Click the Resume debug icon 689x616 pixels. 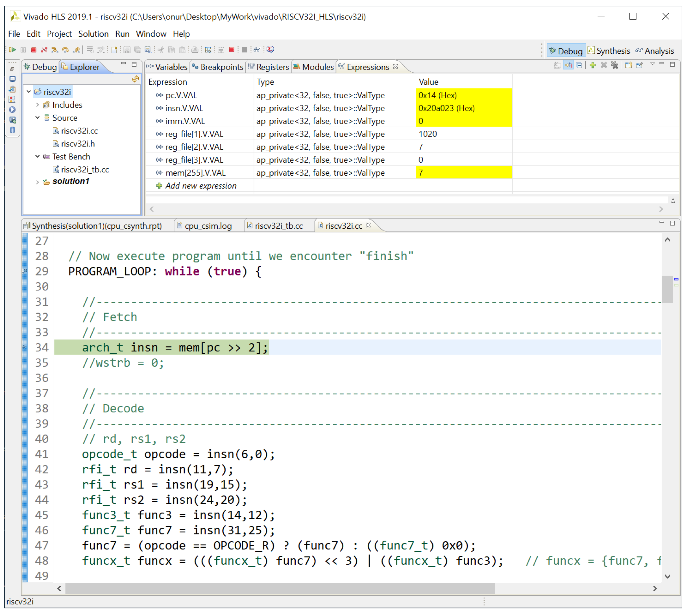13,50
